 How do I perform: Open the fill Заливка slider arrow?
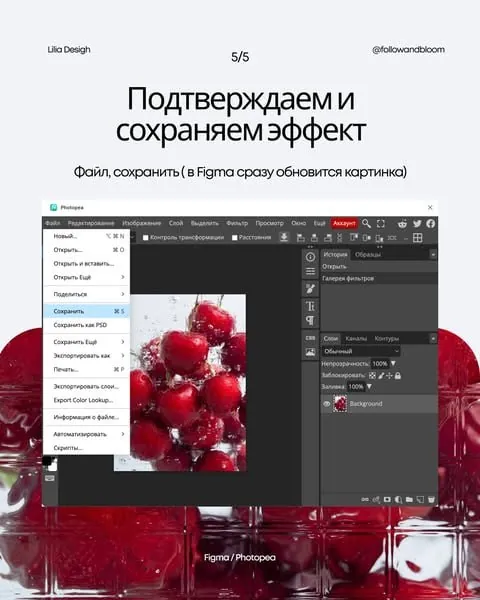click(369, 386)
